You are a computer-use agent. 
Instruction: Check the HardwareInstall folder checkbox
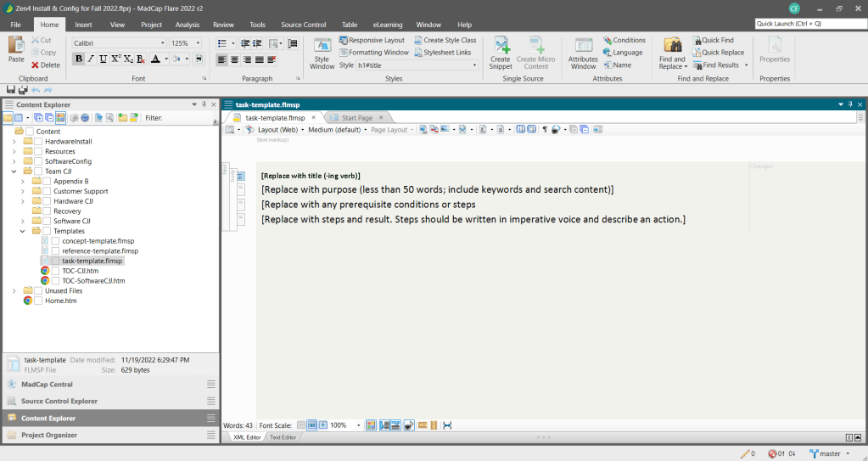(x=40, y=141)
